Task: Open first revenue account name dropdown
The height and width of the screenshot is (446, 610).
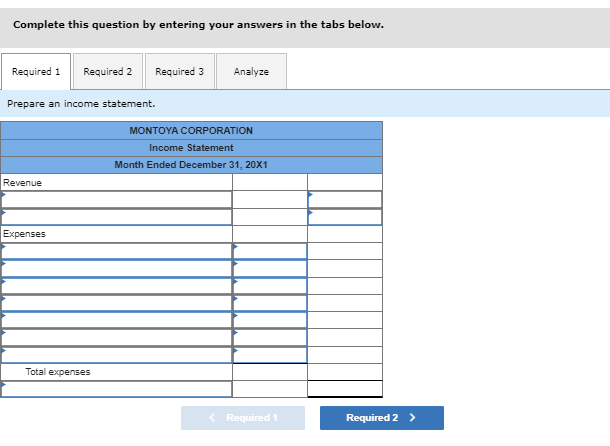Action: point(116,200)
